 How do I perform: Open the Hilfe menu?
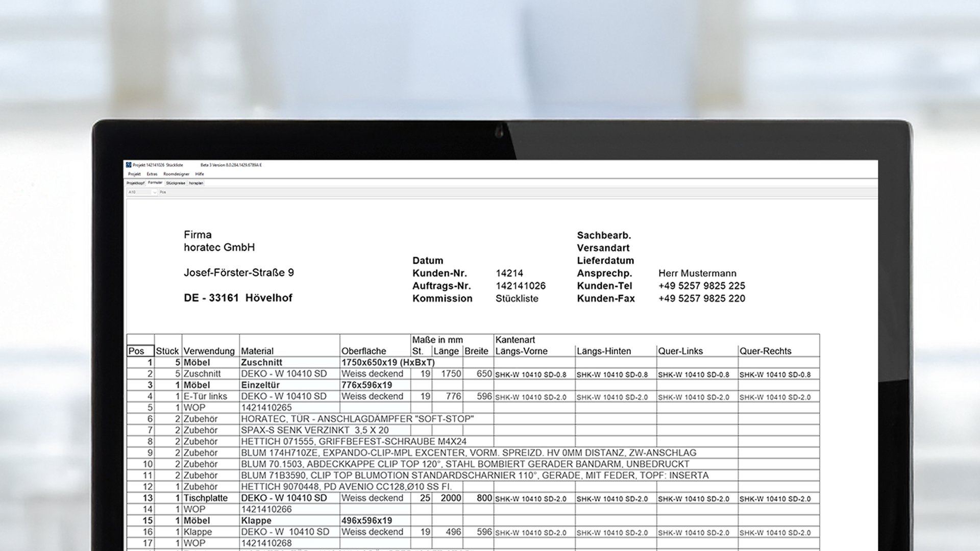point(200,174)
